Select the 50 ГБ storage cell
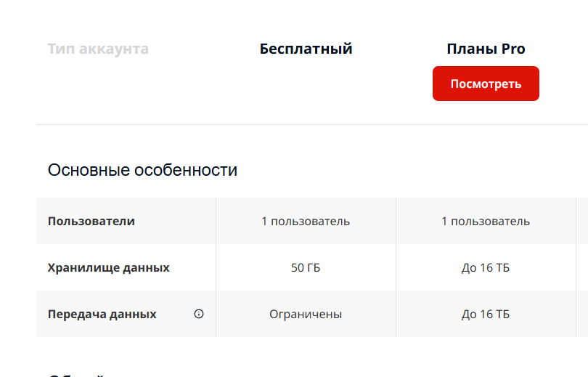The image size is (588, 377). click(x=306, y=267)
